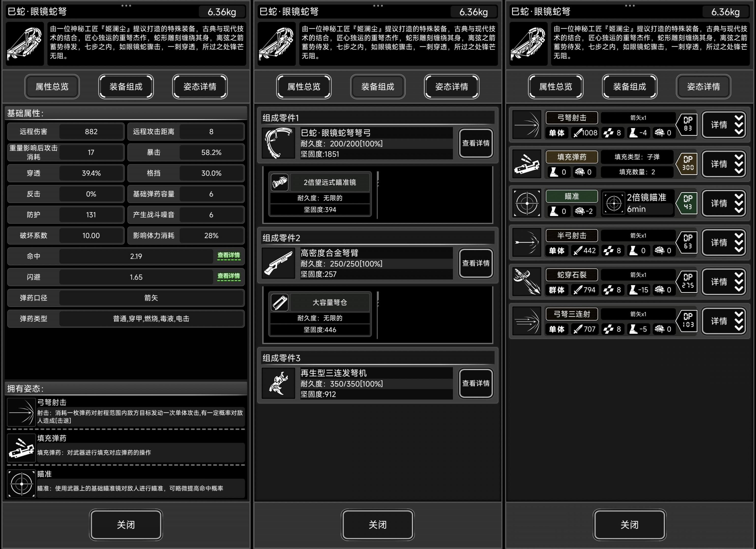
Task: Click the 瞄准 crosshair icon in left stance list
Action: pos(21,483)
